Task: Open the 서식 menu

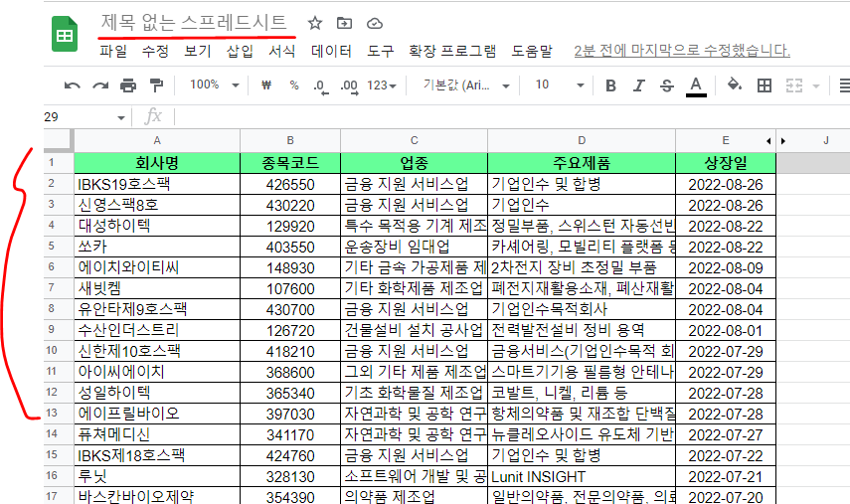Action: 282,51
